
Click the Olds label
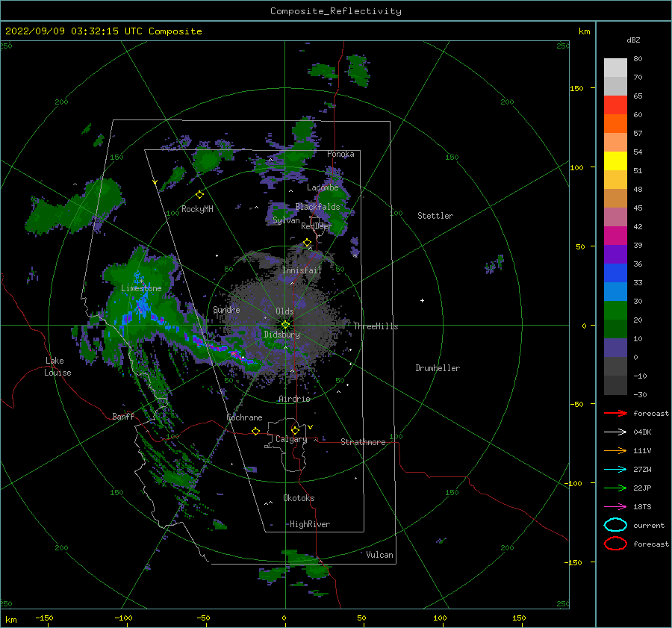(x=284, y=311)
